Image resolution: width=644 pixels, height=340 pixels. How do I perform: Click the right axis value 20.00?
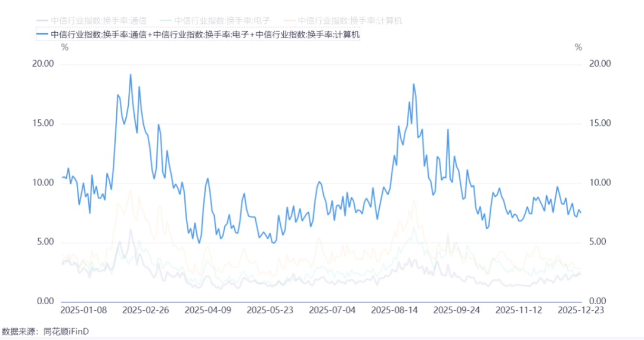(x=600, y=64)
